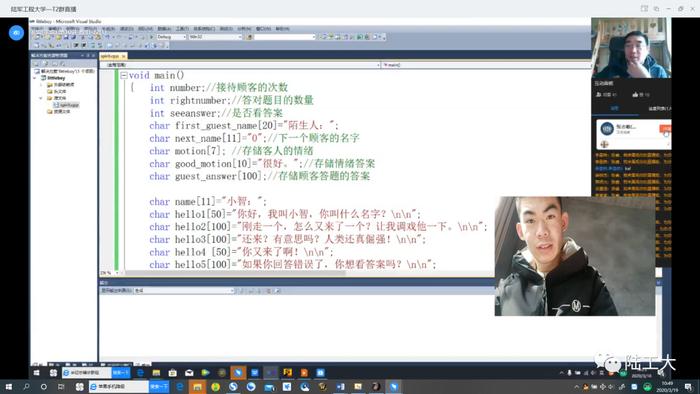700x394 pixels.
Task: Open the Windows Start menu in the bottom taskbar
Action: pyautogui.click(x=9, y=387)
